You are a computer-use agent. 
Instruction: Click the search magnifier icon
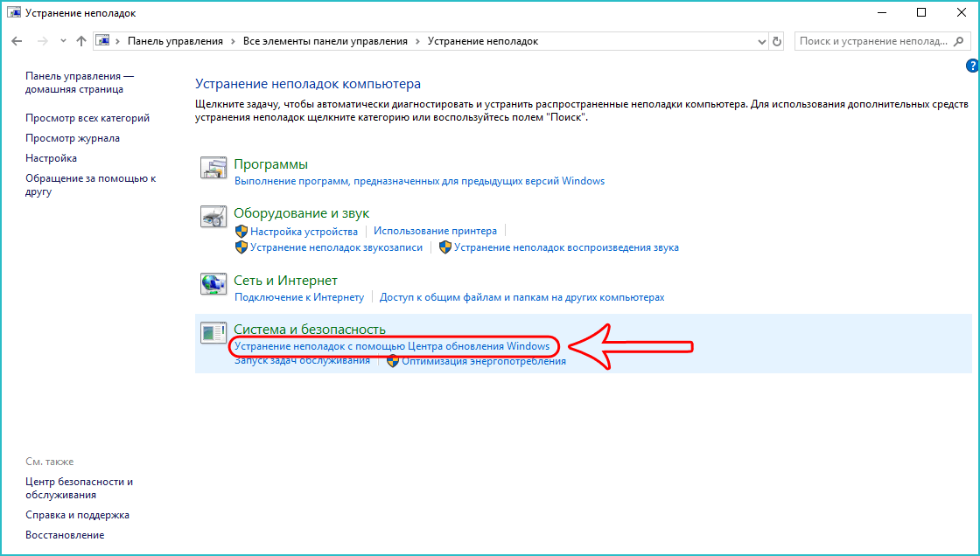tap(959, 41)
